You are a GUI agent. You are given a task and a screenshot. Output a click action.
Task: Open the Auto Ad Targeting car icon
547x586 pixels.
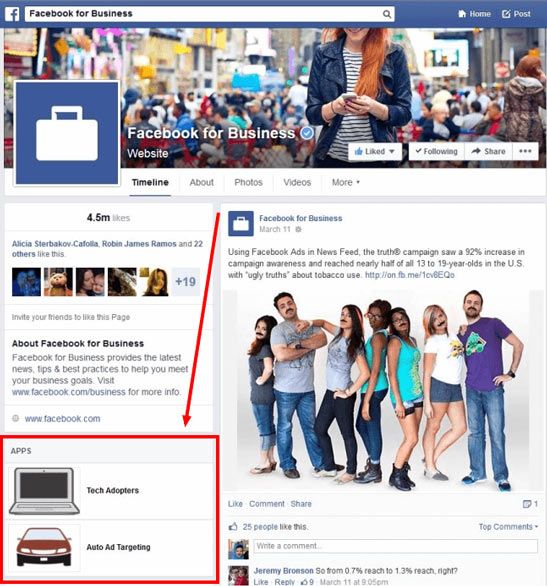click(44, 547)
